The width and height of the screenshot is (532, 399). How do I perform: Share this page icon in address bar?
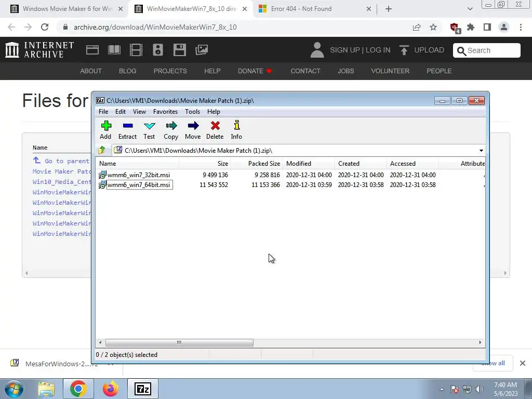(x=417, y=27)
